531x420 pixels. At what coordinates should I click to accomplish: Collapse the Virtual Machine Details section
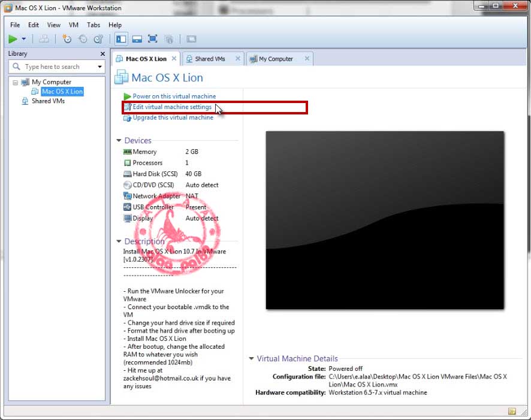[x=251, y=358]
